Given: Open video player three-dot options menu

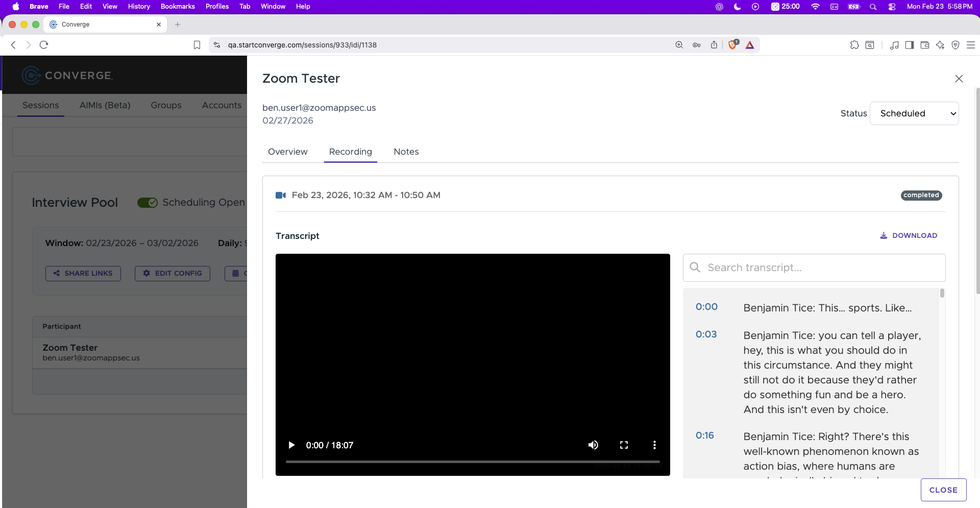Looking at the screenshot, I should (654, 445).
